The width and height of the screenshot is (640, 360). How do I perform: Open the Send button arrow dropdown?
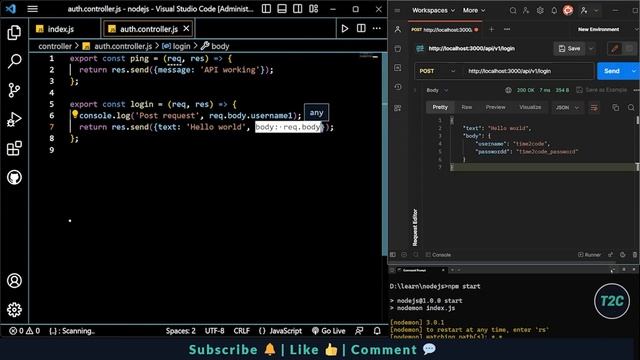pos(633,71)
